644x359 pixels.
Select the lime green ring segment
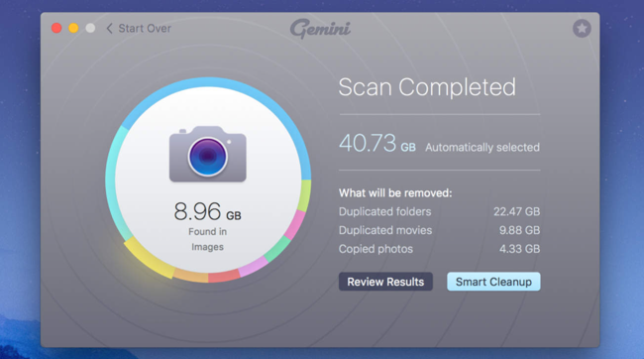305,195
